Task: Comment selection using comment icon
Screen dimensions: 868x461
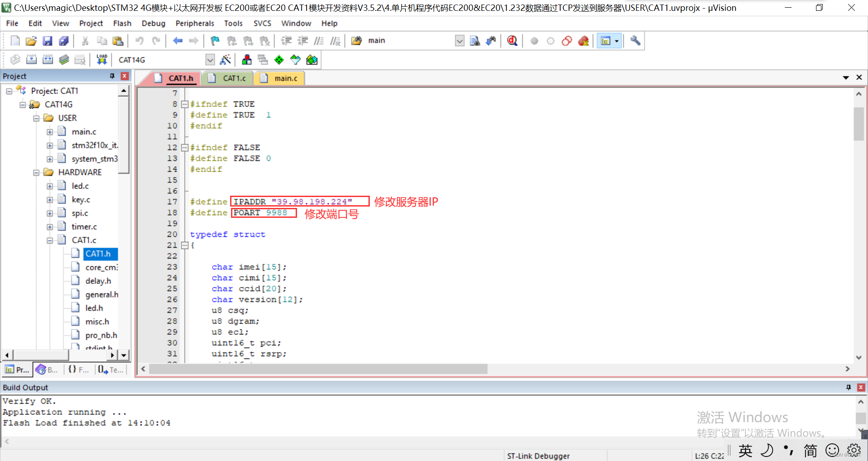Action: [x=319, y=41]
